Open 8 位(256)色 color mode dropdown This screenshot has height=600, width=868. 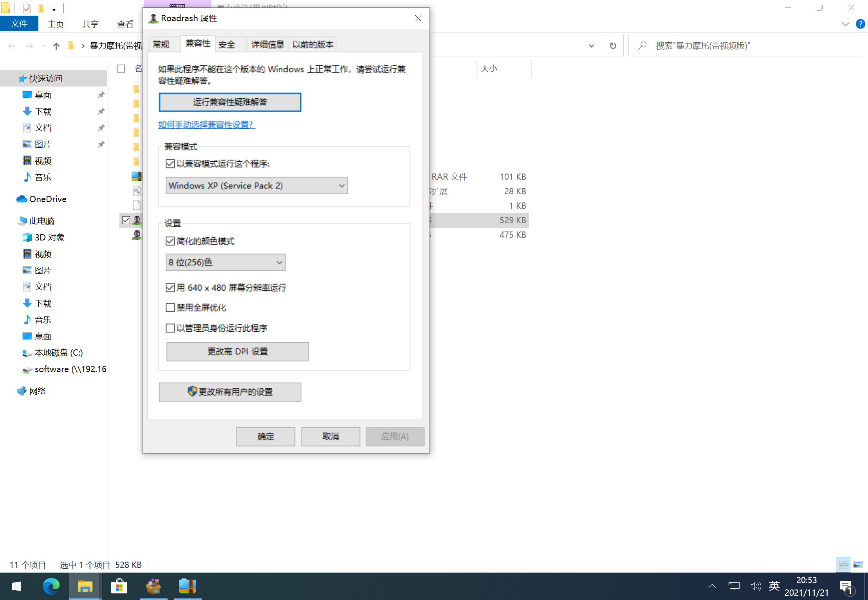tap(226, 262)
